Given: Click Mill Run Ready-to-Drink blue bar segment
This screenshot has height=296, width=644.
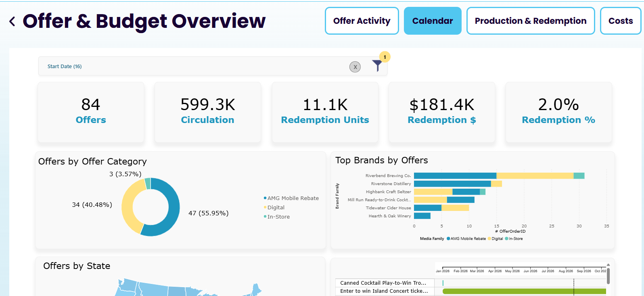Looking at the screenshot, I should (461, 200).
